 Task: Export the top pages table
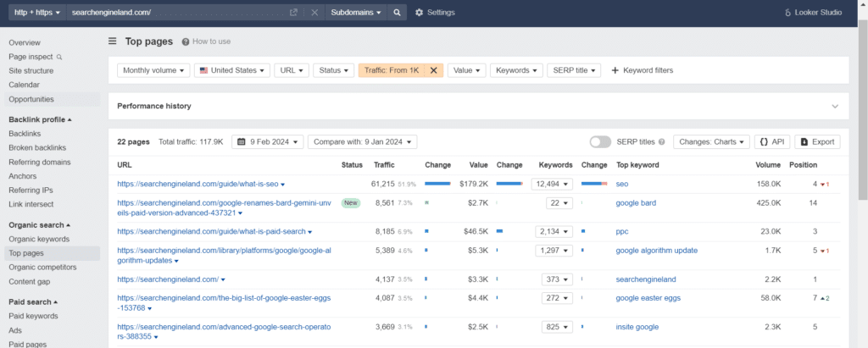tap(817, 141)
